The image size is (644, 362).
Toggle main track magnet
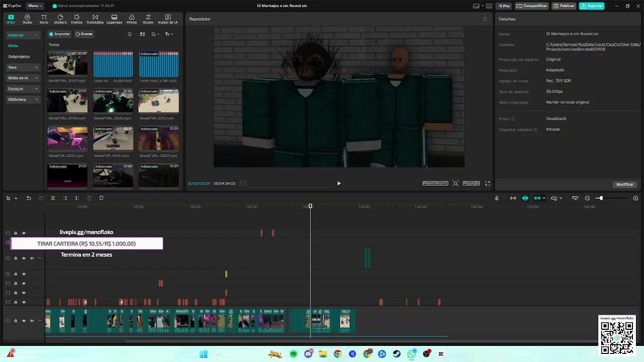513,198
